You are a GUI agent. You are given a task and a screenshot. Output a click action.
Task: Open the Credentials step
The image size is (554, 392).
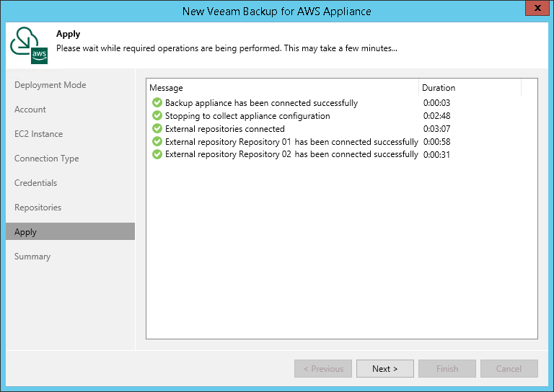(36, 183)
